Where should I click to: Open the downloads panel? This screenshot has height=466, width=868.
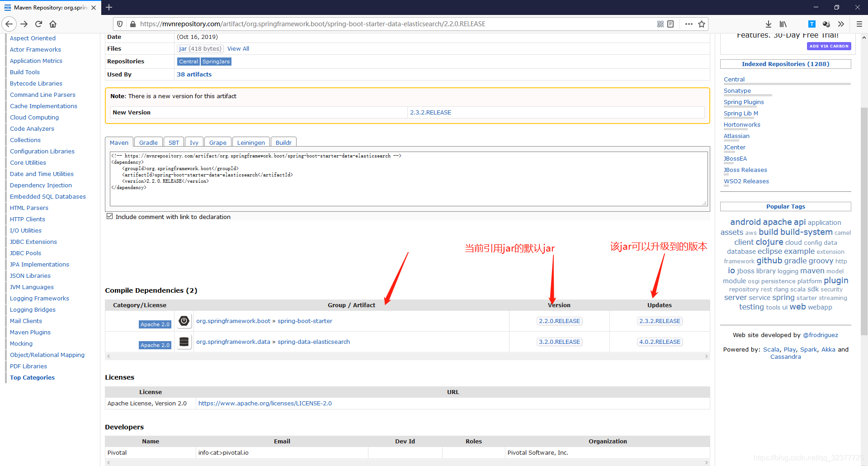pos(769,24)
